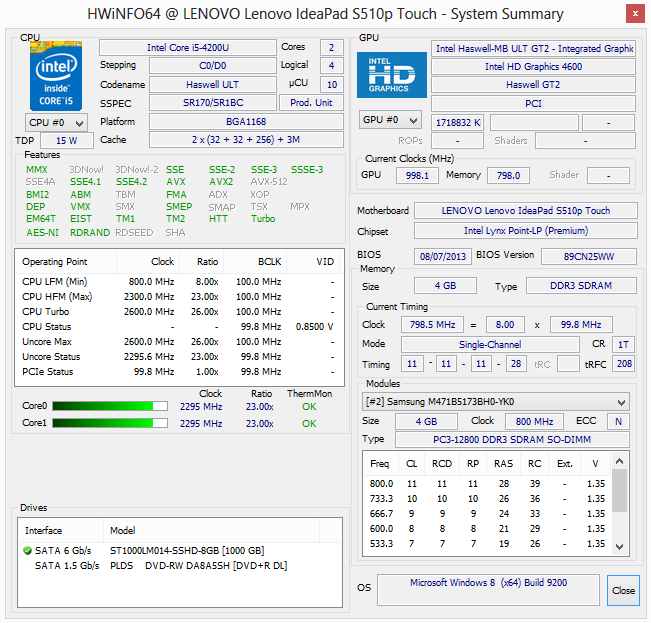651x623 pixels.
Task: Click the 1718832 K video memory value
Action: [x=458, y=123]
